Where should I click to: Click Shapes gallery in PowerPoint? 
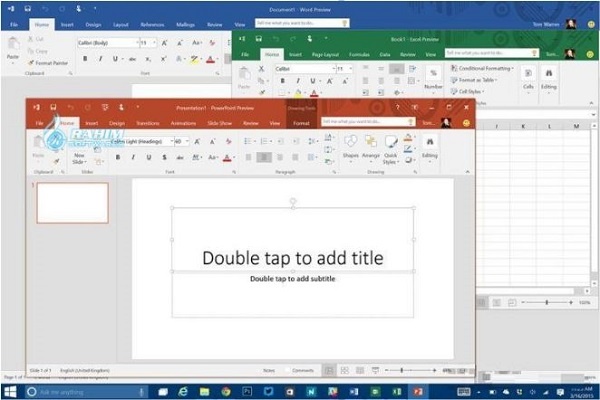click(x=351, y=147)
